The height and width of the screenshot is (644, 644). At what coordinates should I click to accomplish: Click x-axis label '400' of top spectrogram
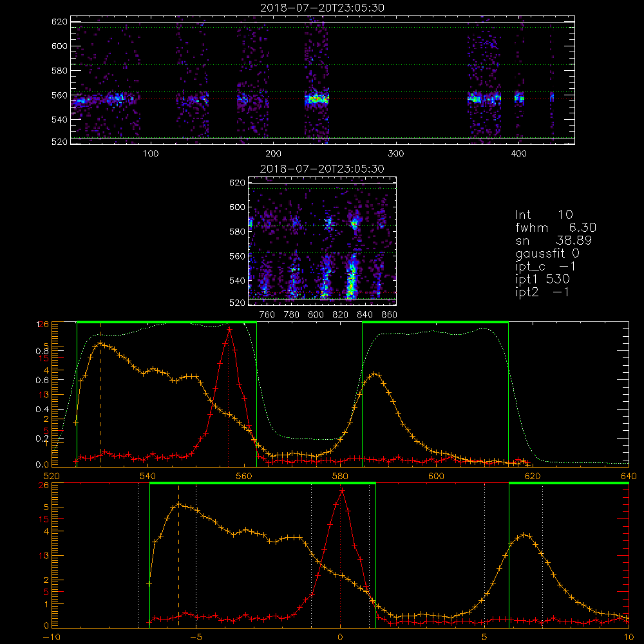[x=518, y=154]
